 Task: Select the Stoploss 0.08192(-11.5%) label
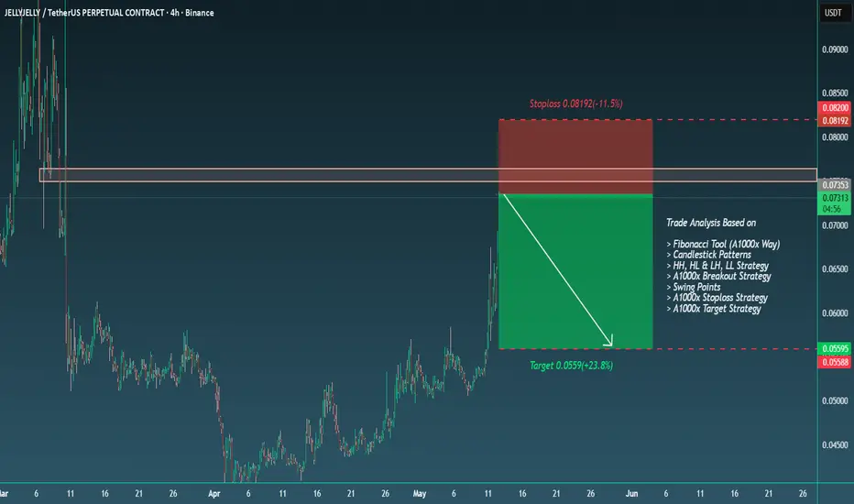click(x=575, y=104)
